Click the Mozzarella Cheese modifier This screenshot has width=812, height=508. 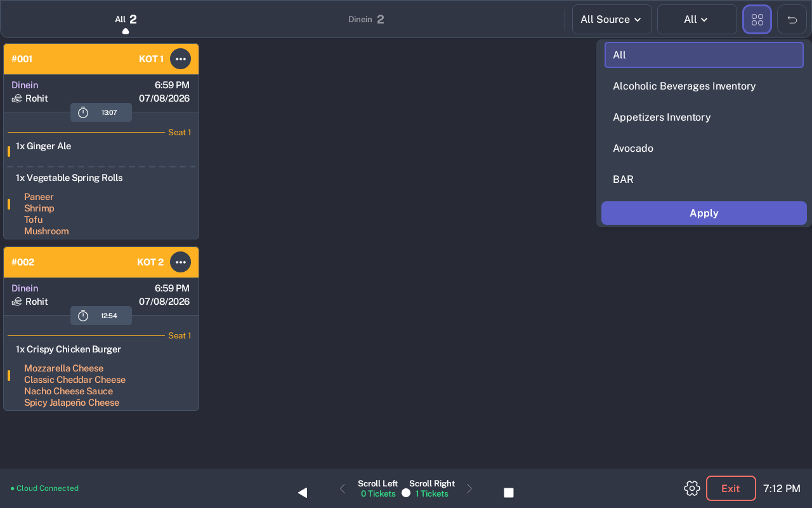(64, 368)
